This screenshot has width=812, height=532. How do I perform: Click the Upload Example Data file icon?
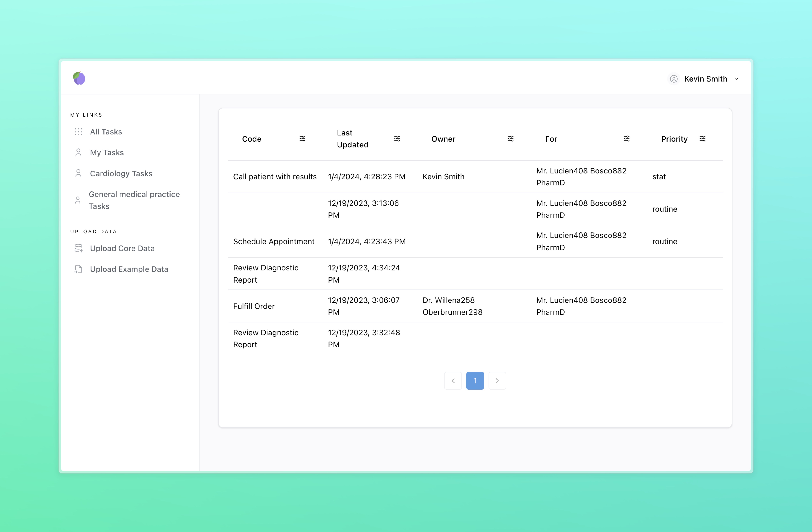tap(79, 269)
